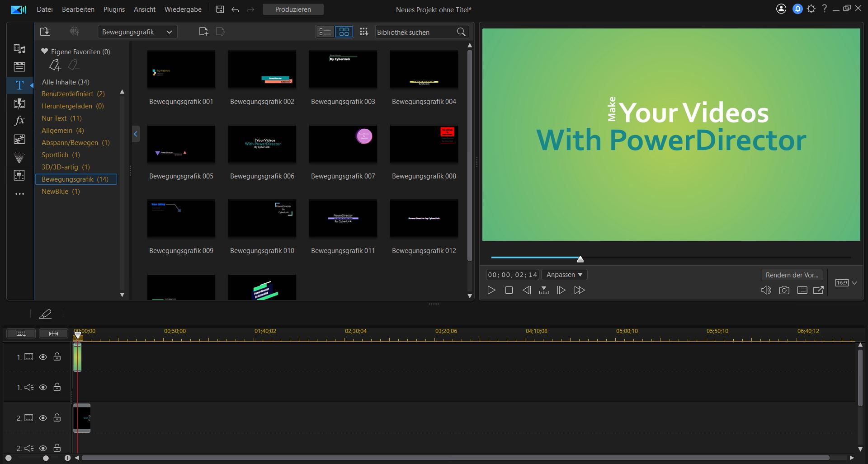Click the preview volume speaker icon

pyautogui.click(x=766, y=291)
